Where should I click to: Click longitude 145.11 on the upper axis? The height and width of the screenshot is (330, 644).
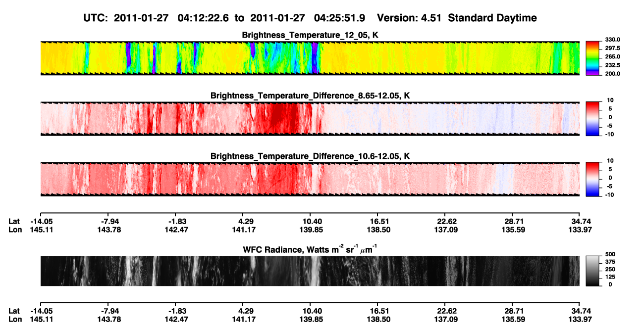(41, 230)
